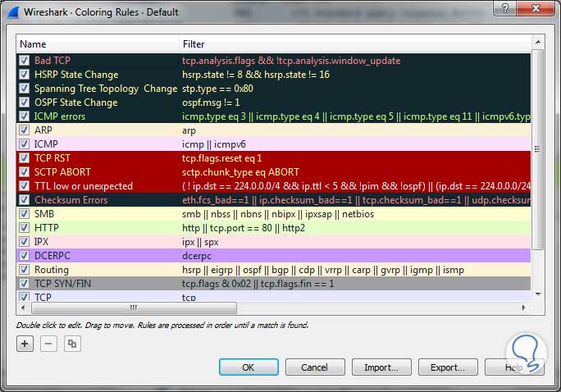This screenshot has height=392, width=561.
Task: Click the Cancel button
Action: pyautogui.click(x=315, y=367)
